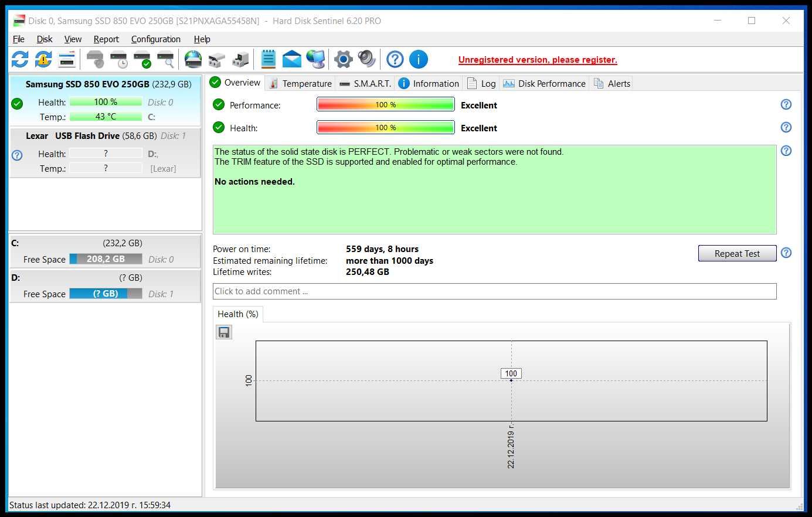
Task: Open the Help menu
Action: (x=202, y=39)
